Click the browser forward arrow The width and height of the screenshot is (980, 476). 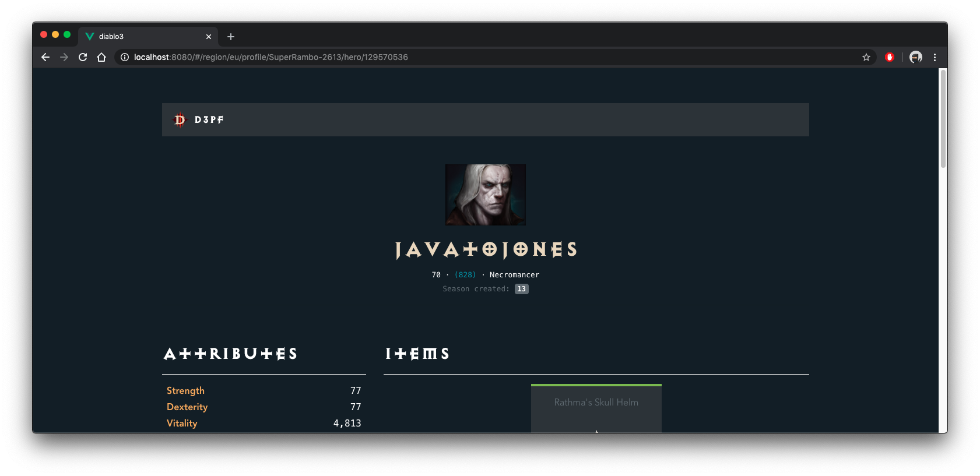tap(64, 57)
